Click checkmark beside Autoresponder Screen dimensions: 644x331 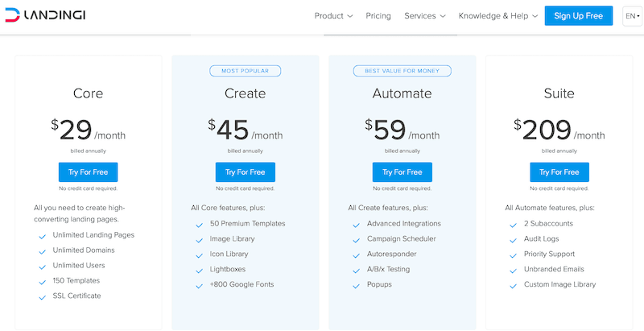coord(356,256)
